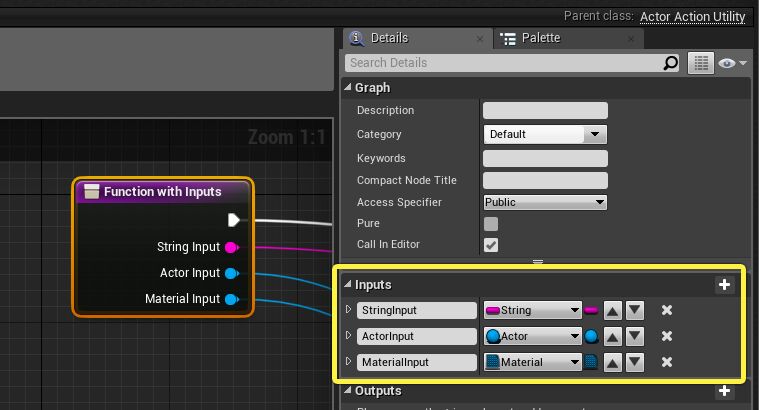Collapse the Outputs section
The image size is (759, 410).
(348, 390)
